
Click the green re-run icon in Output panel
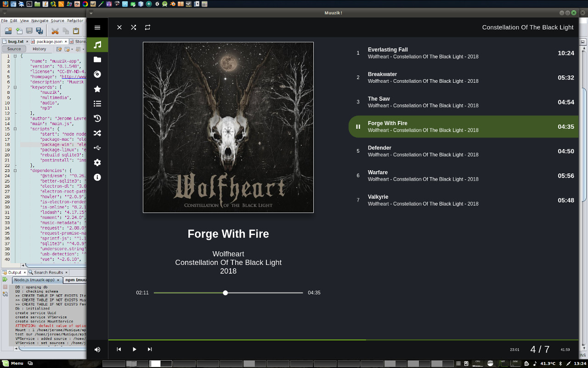(x=5, y=279)
